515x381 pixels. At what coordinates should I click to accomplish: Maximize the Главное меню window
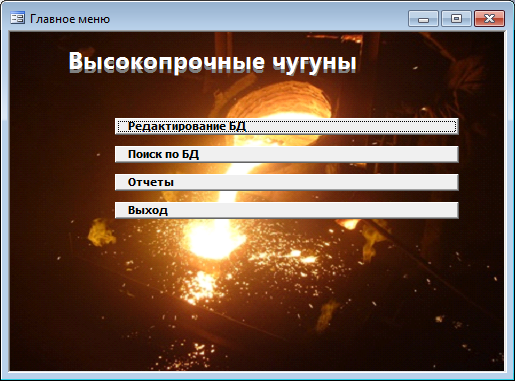(x=456, y=18)
